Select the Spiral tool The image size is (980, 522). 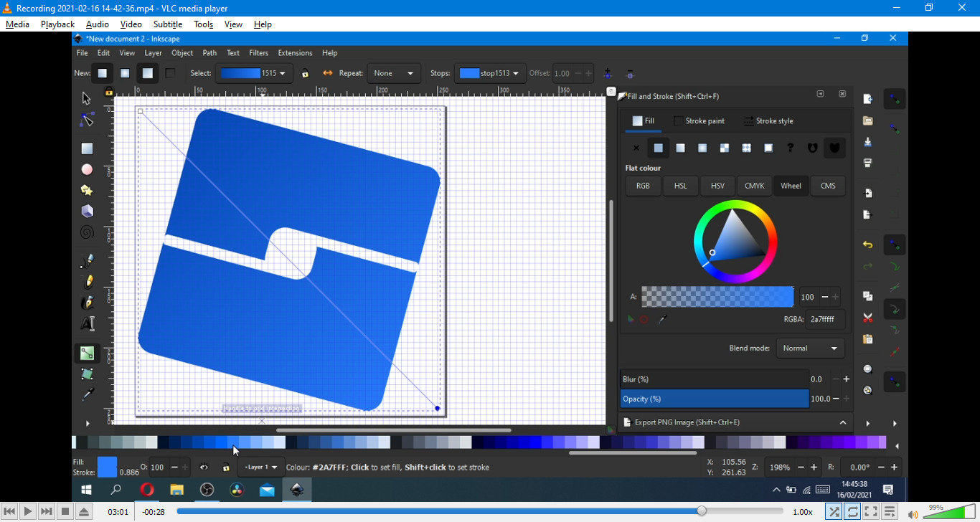pyautogui.click(x=86, y=232)
